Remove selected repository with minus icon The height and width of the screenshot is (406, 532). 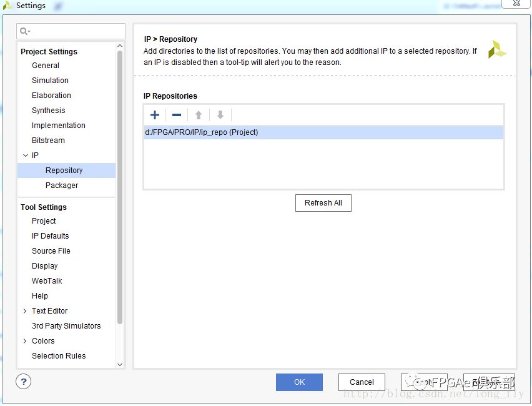[x=177, y=115]
